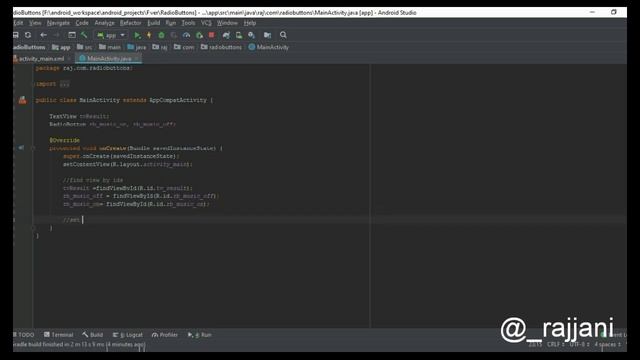The width and height of the screenshot is (640, 360).
Task: Open the Terminal tool window
Action: [58, 335]
